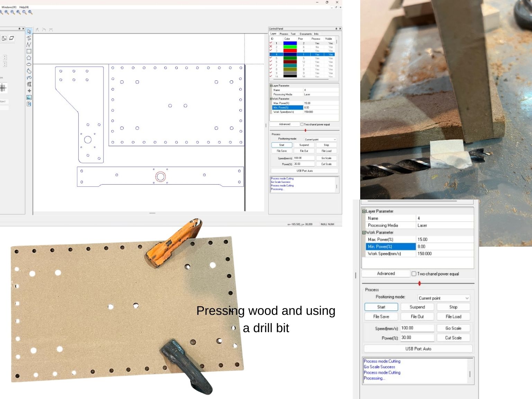Open the Help(H) menu
The width and height of the screenshot is (532, 399).
click(x=24, y=7)
